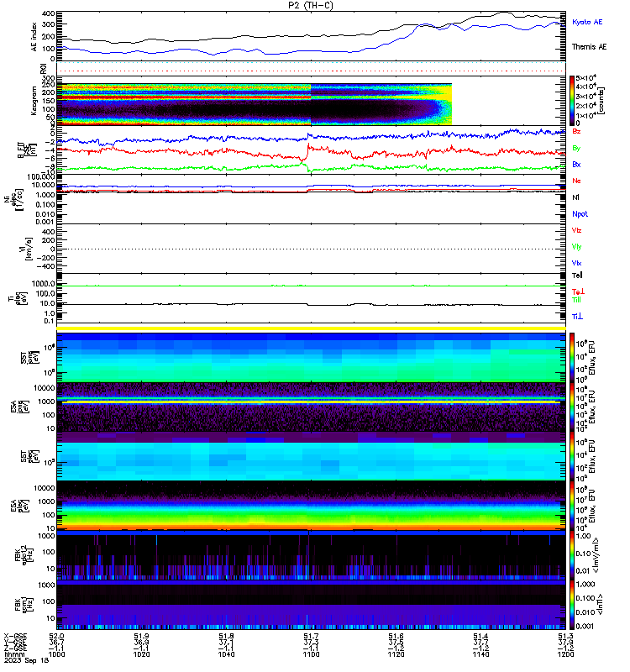This screenshot has height=672, width=630.
Task: Click the plot title P2 (TH-C)
Action: (x=311, y=5)
